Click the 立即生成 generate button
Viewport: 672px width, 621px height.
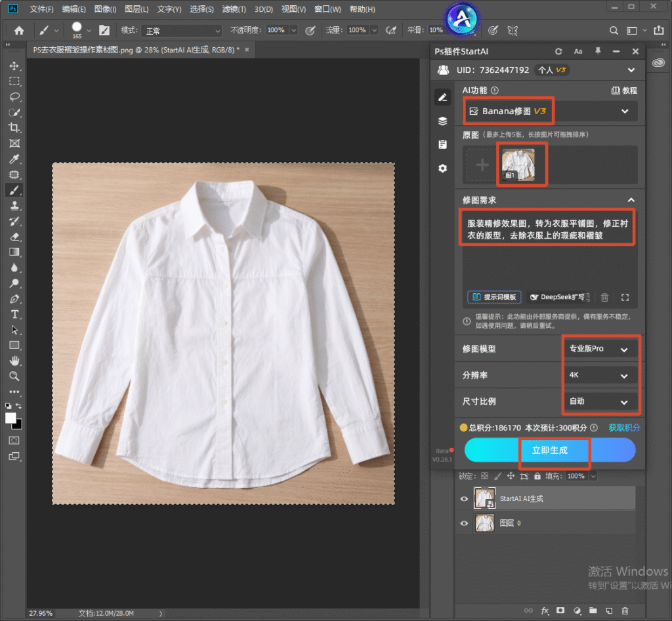coord(550,450)
